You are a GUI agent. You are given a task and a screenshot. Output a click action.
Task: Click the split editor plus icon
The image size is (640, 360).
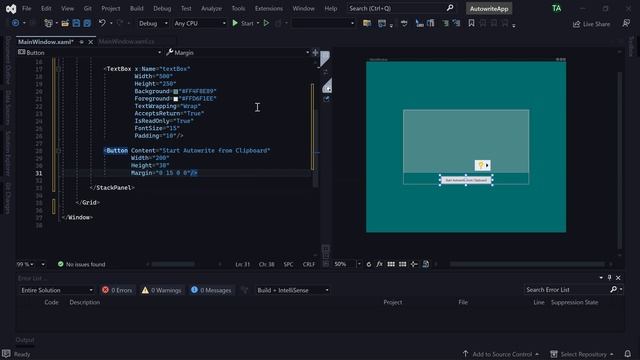click(315, 52)
